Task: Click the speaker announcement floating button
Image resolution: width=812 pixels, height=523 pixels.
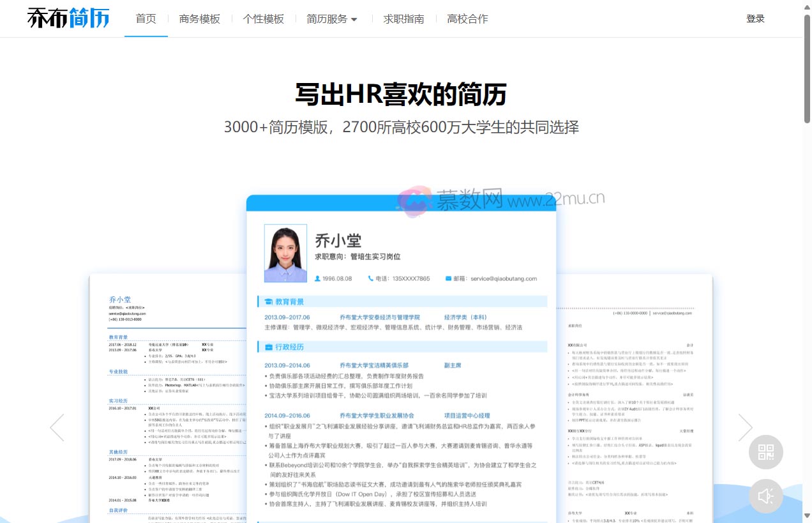Action: tap(765, 496)
